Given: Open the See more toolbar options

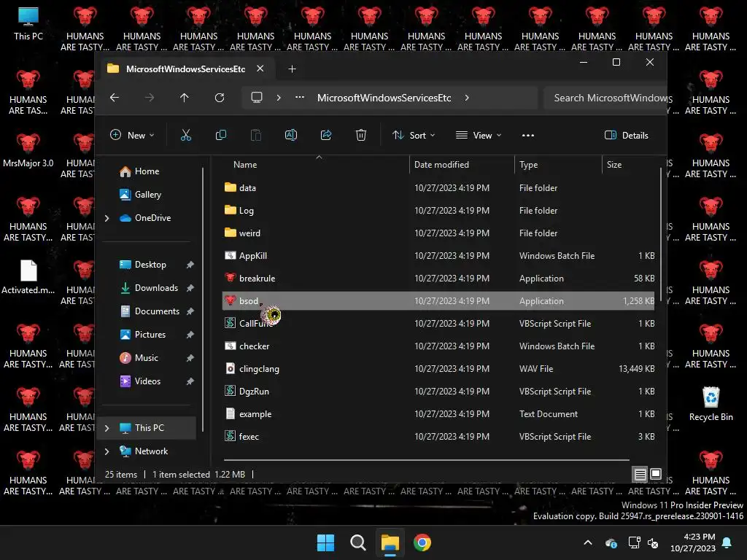Looking at the screenshot, I should [528, 135].
